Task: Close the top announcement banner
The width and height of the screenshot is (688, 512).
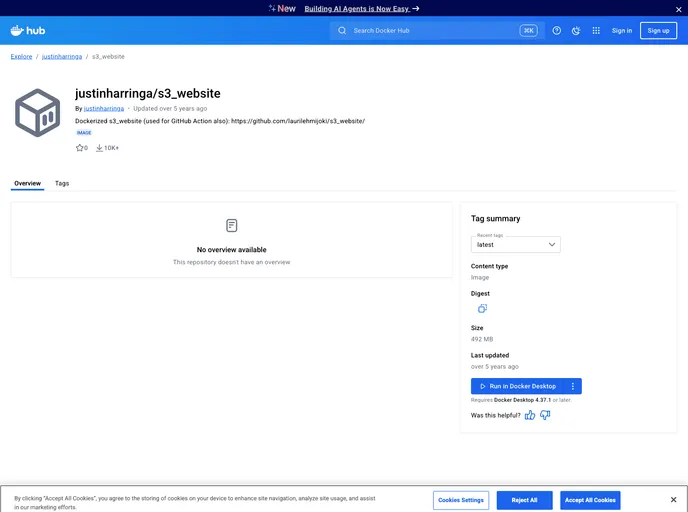Action: pyautogui.click(x=678, y=9)
